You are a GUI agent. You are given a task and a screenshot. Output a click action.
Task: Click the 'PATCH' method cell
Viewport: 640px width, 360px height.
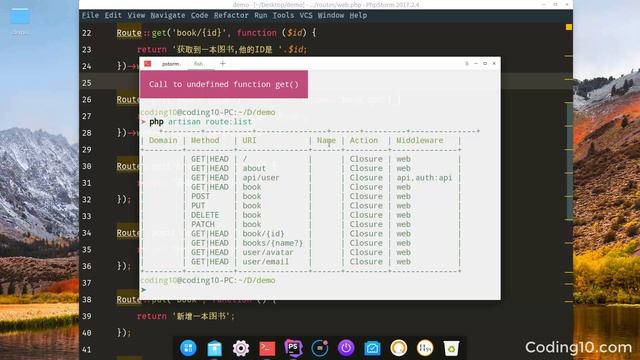coord(202,224)
